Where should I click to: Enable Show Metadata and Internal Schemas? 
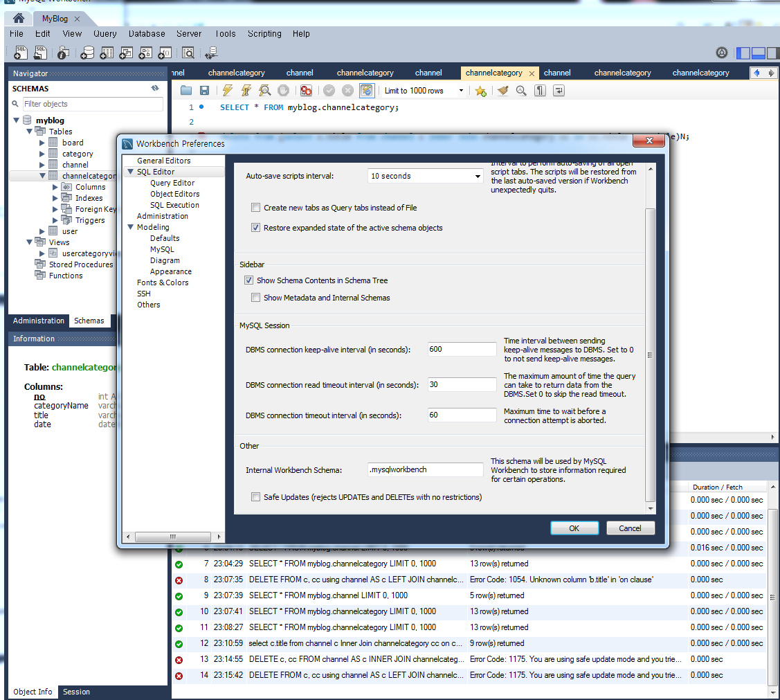click(255, 298)
